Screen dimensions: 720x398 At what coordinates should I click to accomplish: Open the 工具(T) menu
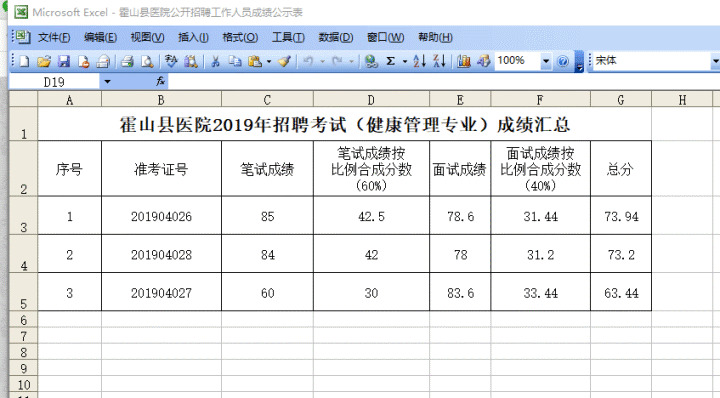coord(288,37)
